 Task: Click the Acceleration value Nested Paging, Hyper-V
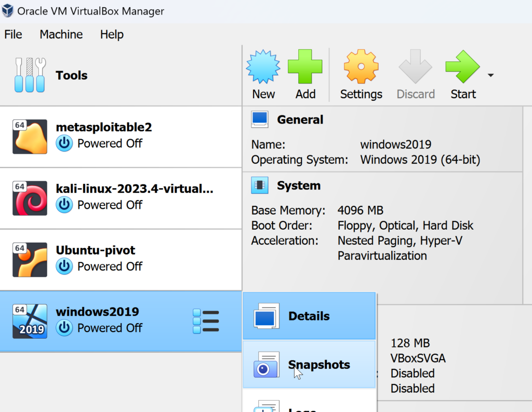coord(400,241)
